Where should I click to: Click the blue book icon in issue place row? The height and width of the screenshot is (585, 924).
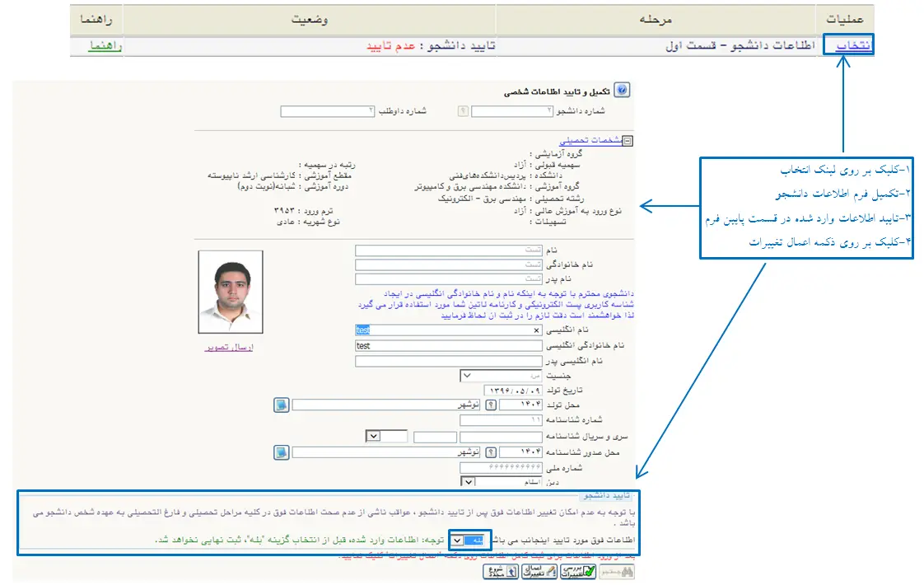pyautogui.click(x=280, y=452)
